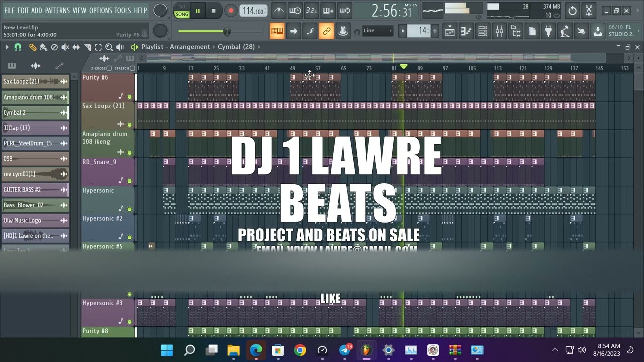Expand arrow after Cymbal (28) breadcrumb
The width and height of the screenshot is (644, 362).
[259, 47]
